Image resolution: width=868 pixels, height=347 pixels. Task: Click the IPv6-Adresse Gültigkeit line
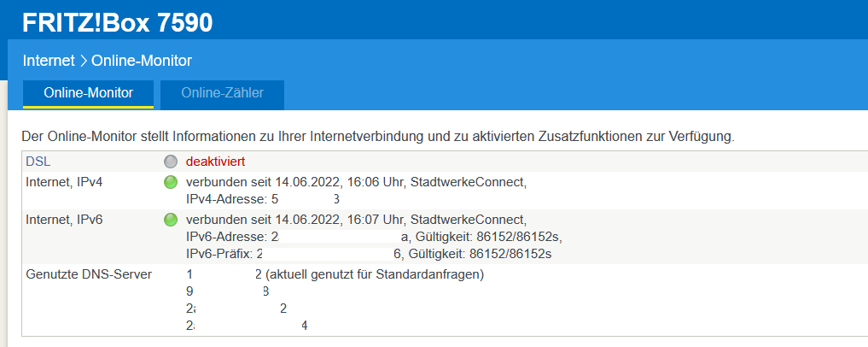(374, 237)
